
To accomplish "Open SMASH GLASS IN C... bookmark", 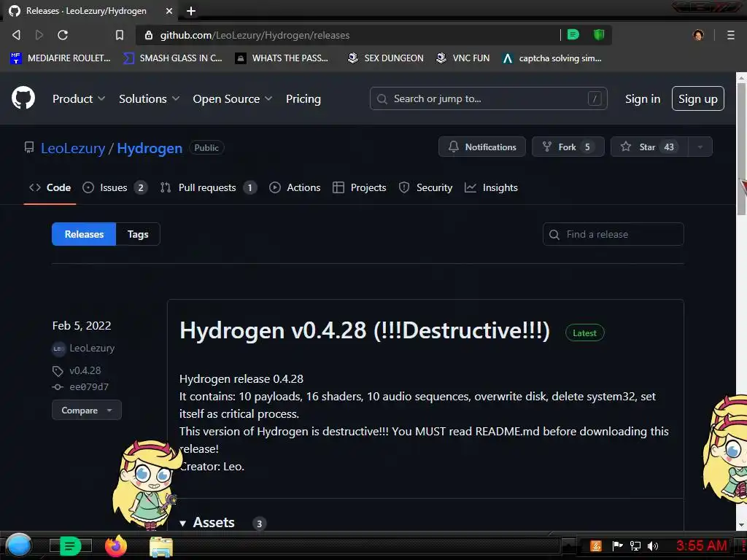I will 172,58.
